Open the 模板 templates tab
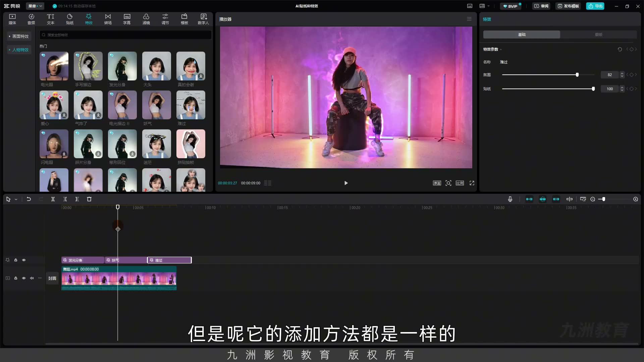Image resolution: width=644 pixels, height=362 pixels. 184,19
